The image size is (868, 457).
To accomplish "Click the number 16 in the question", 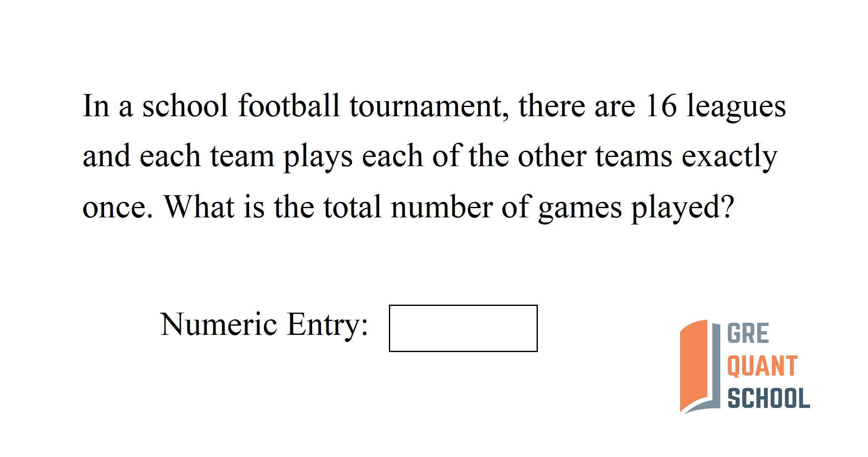I will (661, 106).
